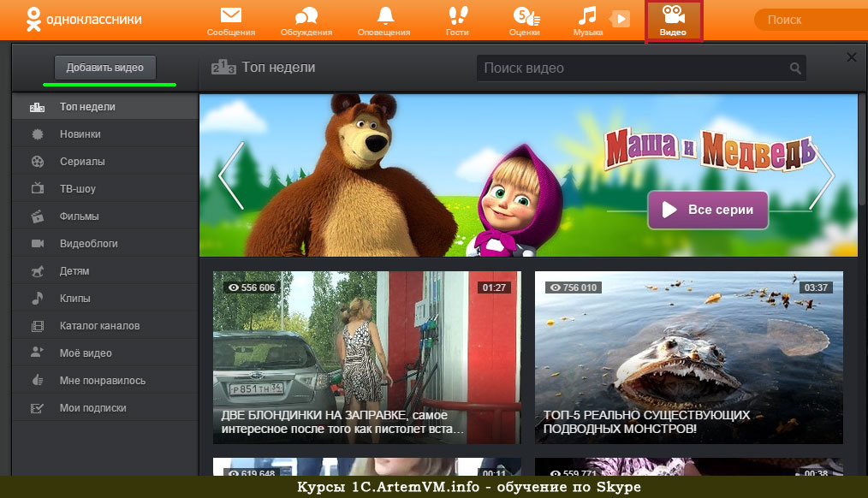Click the Детям toy horse icon
Image resolution: width=868 pixels, height=498 pixels.
(37, 271)
